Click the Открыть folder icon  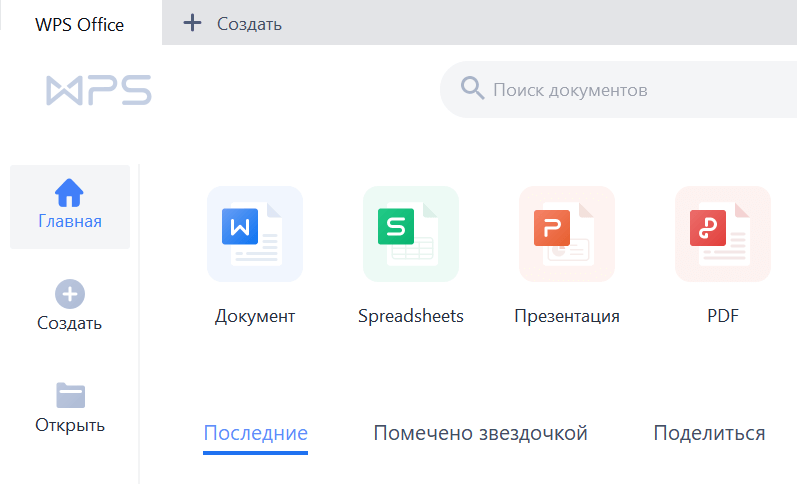pos(70,395)
